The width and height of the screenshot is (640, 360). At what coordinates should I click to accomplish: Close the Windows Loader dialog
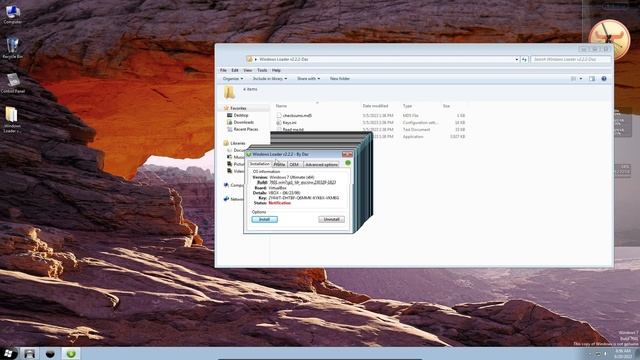pos(347,154)
